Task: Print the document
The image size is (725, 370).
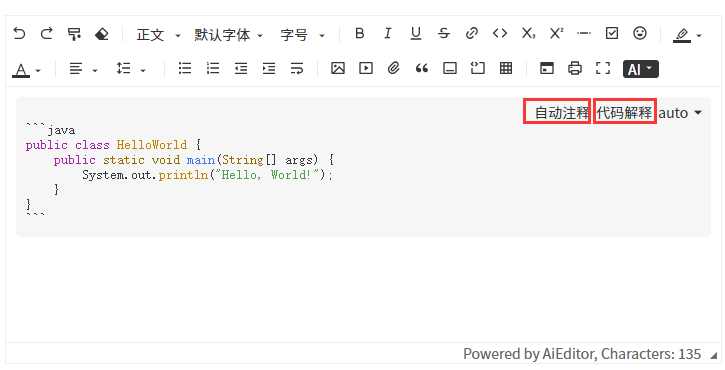Action: coord(575,68)
